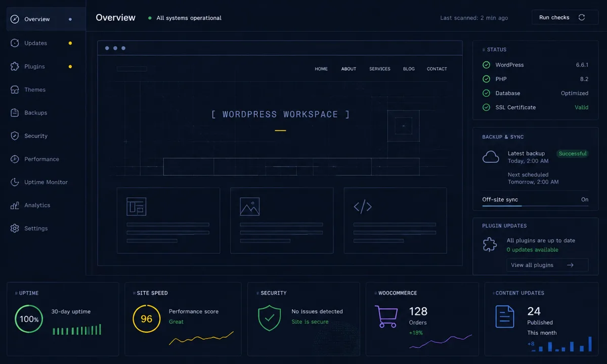Click the Successful backup badge
Viewport: 607px width, 364px height.
click(x=573, y=154)
